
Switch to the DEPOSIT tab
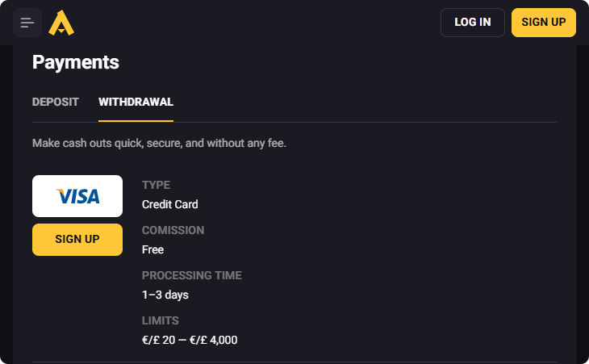pyautogui.click(x=56, y=102)
